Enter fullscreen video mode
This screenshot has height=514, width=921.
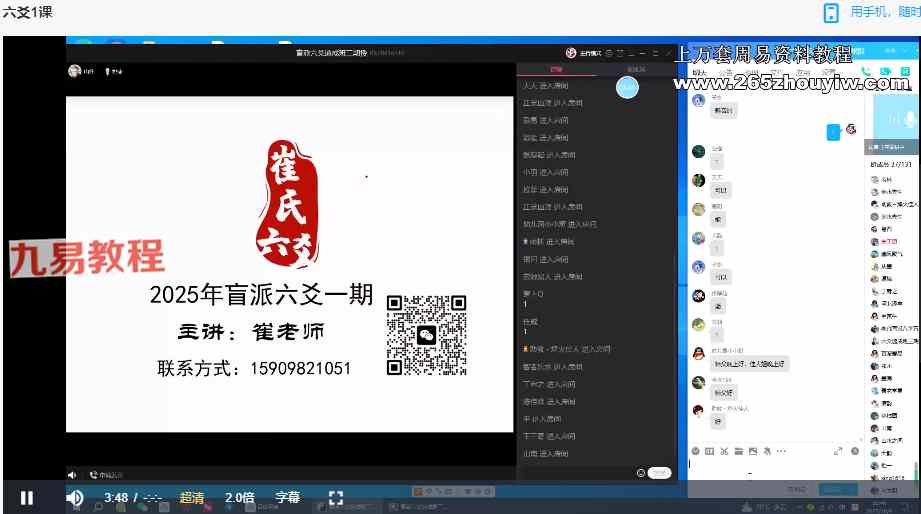pos(336,497)
